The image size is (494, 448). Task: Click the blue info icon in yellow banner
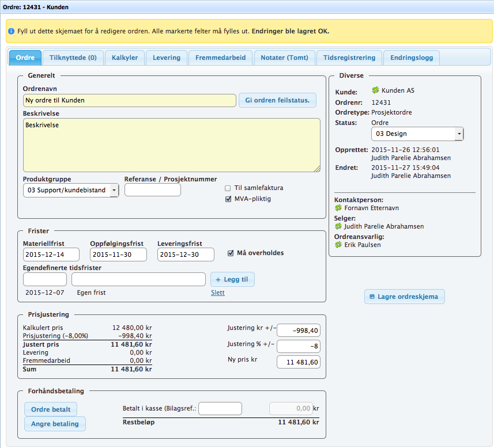(12, 31)
